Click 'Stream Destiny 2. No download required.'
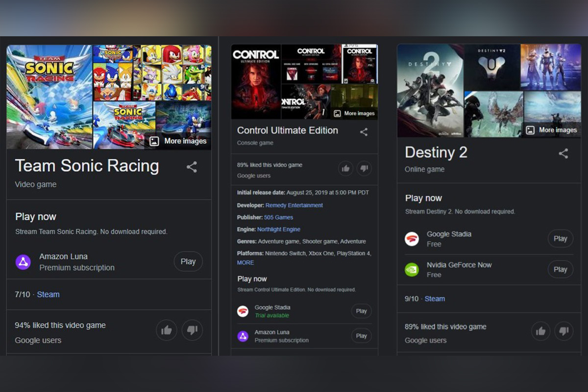Image resolution: width=588 pixels, height=392 pixels. pyautogui.click(x=460, y=212)
